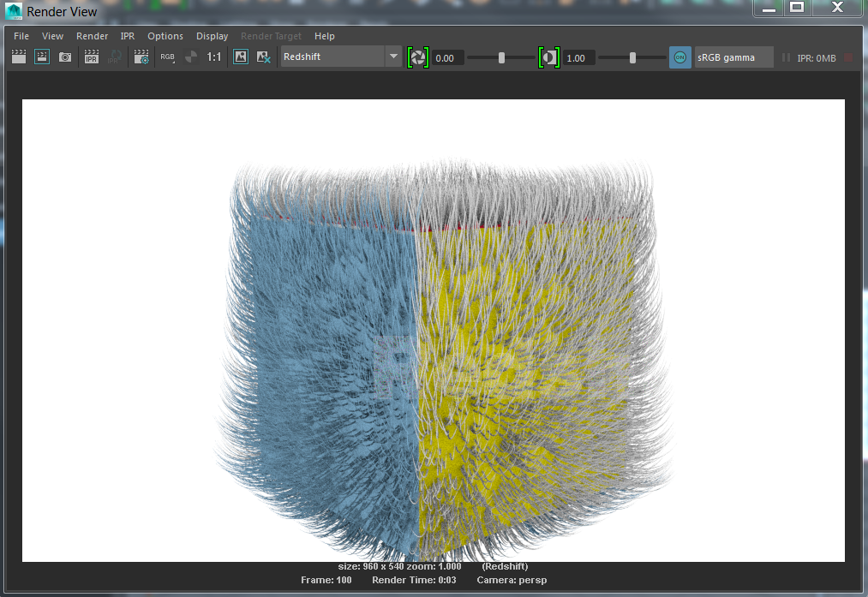Viewport: 868px width, 597px height.
Task: Open the Redshift renderer dropdown
Action: (x=341, y=57)
